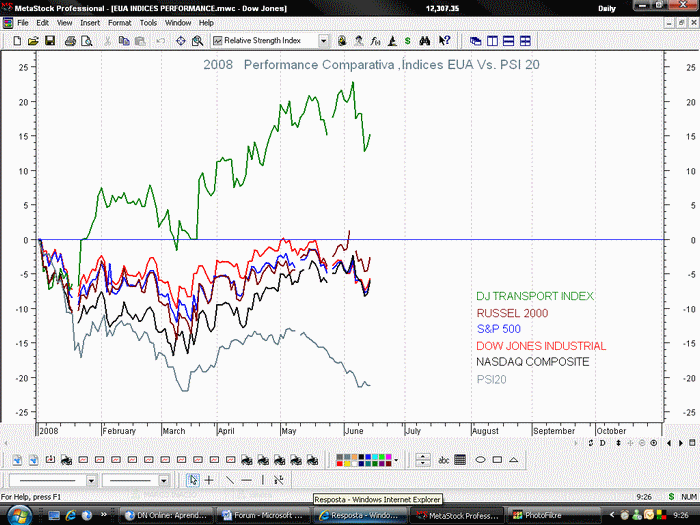Open The Explorer tool icon
The image size is (700, 525).
[342, 41]
